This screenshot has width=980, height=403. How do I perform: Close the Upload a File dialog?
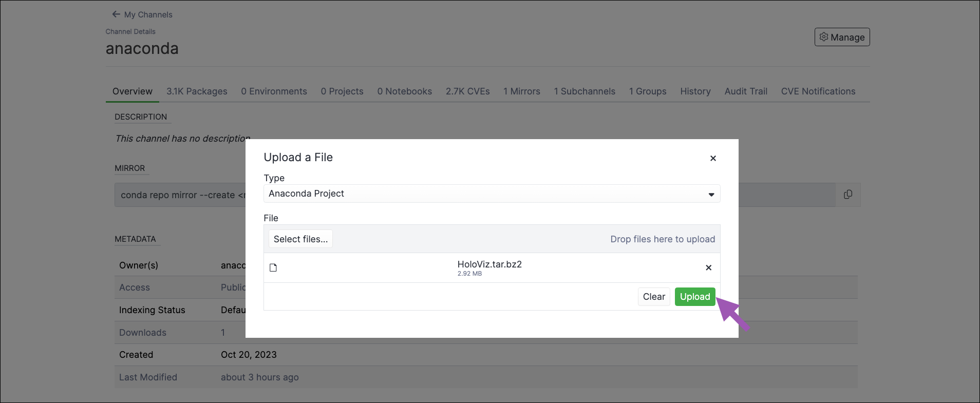click(x=713, y=158)
